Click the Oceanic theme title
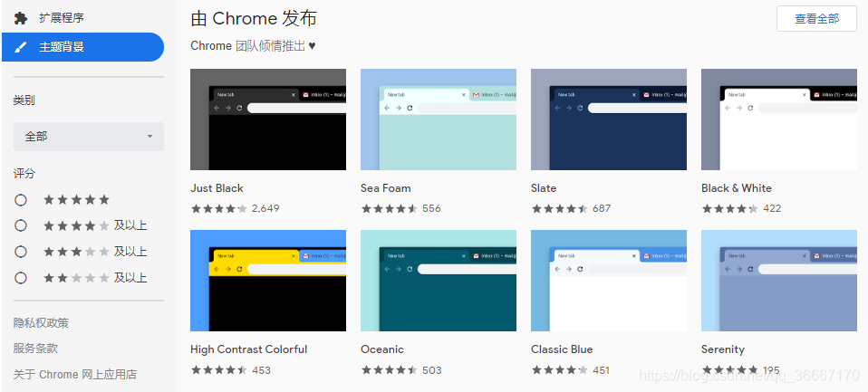Viewport: 868px width, 392px height. pyautogui.click(x=382, y=349)
